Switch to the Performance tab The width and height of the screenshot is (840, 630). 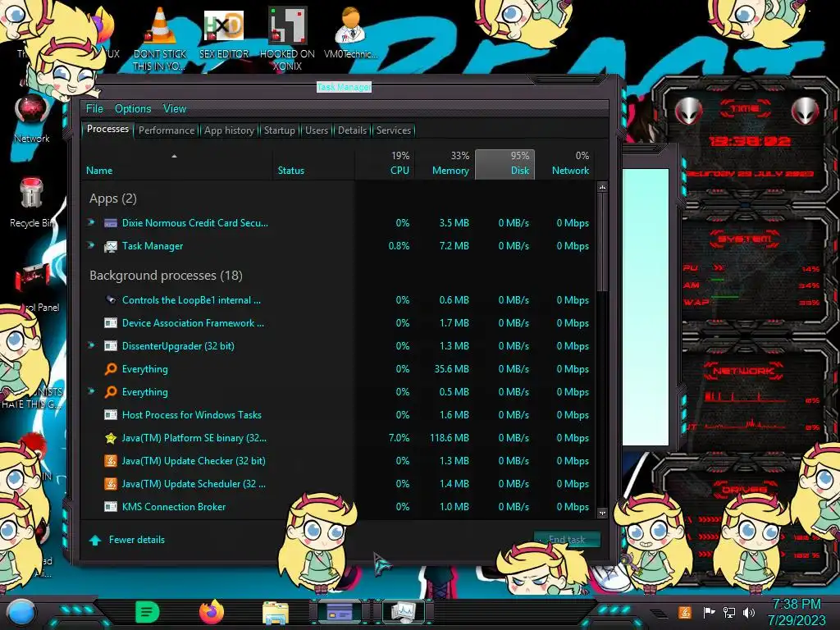(167, 130)
